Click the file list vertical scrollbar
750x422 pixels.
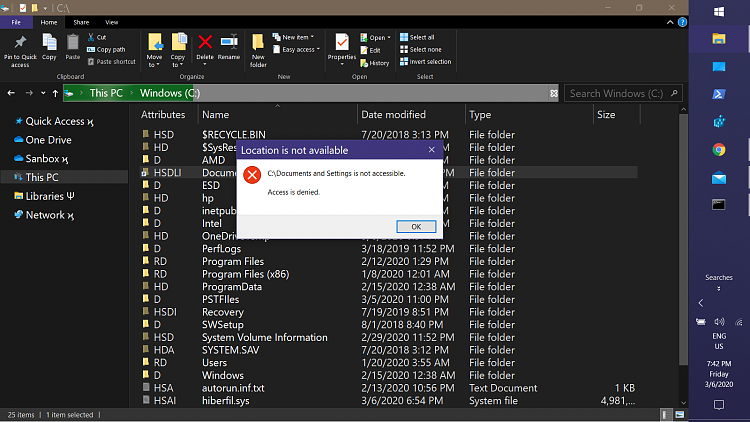tap(684, 239)
